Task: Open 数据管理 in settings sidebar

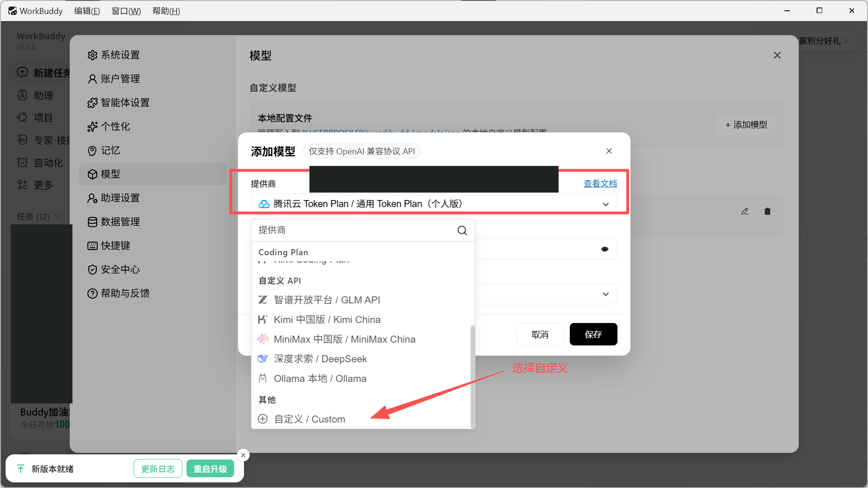Action: click(152, 222)
